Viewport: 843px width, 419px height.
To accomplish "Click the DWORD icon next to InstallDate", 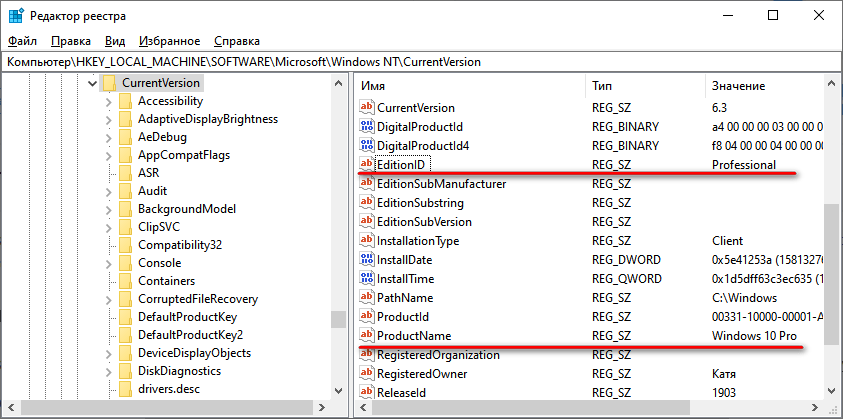I will point(367,260).
